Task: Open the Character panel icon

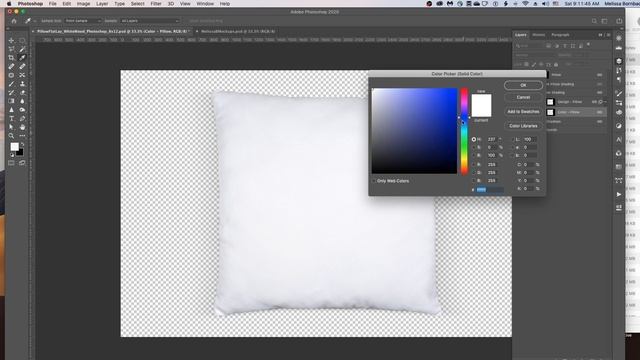Action: pos(619,140)
